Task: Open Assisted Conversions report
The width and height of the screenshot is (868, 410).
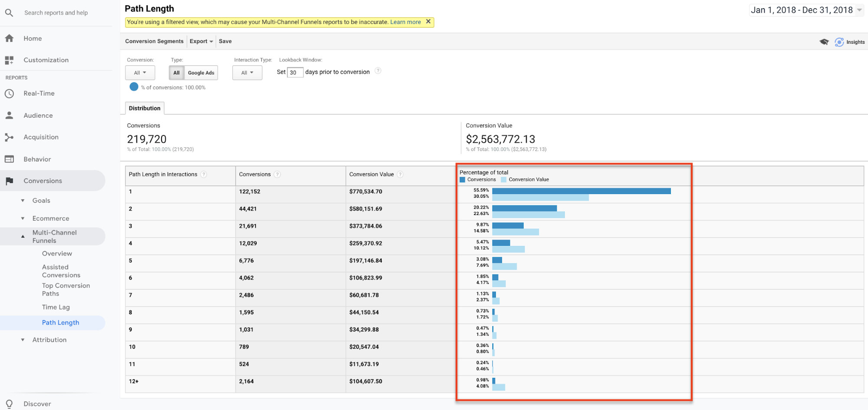Action: (61, 271)
